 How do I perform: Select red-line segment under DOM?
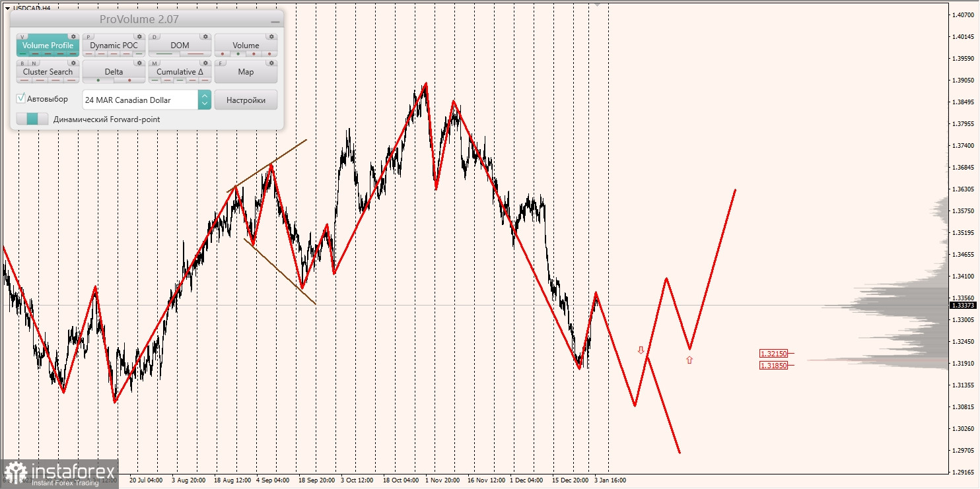point(195,54)
